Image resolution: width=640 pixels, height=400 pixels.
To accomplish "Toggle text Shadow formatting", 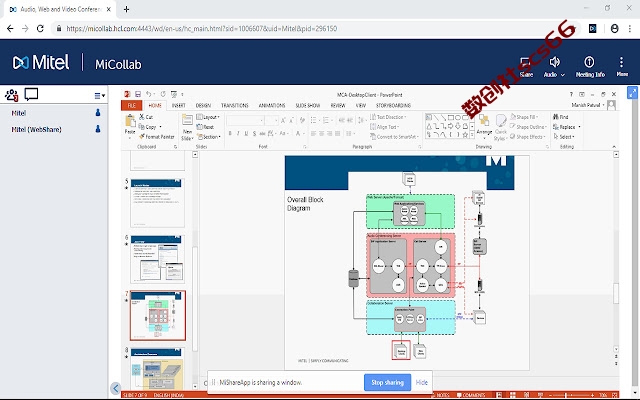I will (x=254, y=133).
